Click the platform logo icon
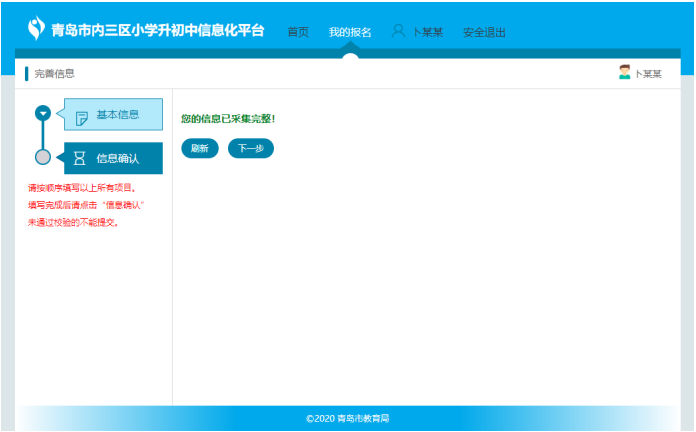 click(37, 29)
